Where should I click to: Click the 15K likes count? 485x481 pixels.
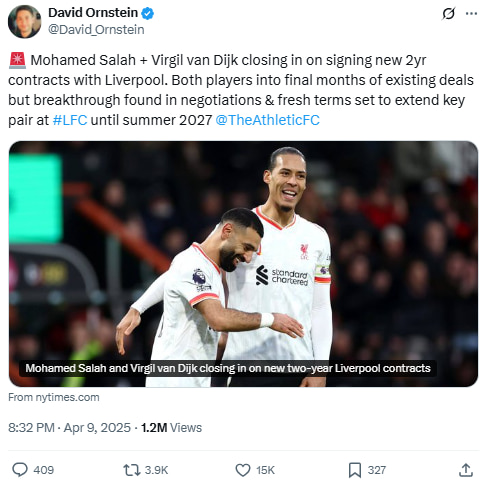click(x=265, y=470)
